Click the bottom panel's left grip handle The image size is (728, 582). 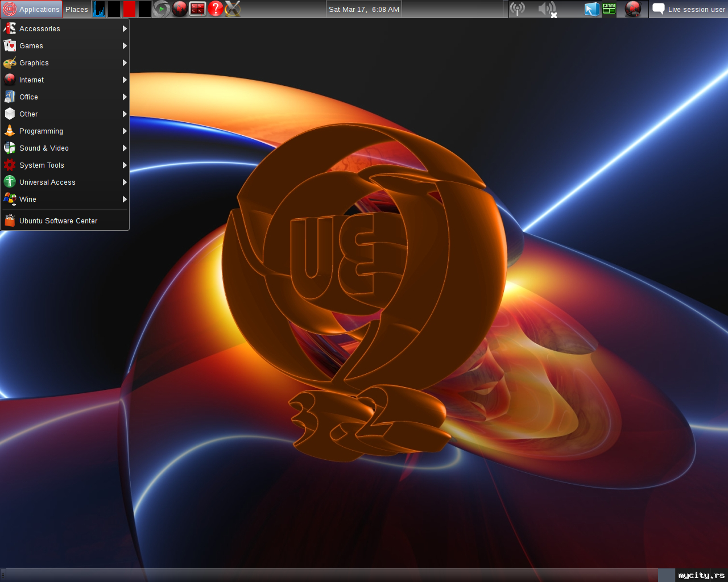[x=3, y=575]
